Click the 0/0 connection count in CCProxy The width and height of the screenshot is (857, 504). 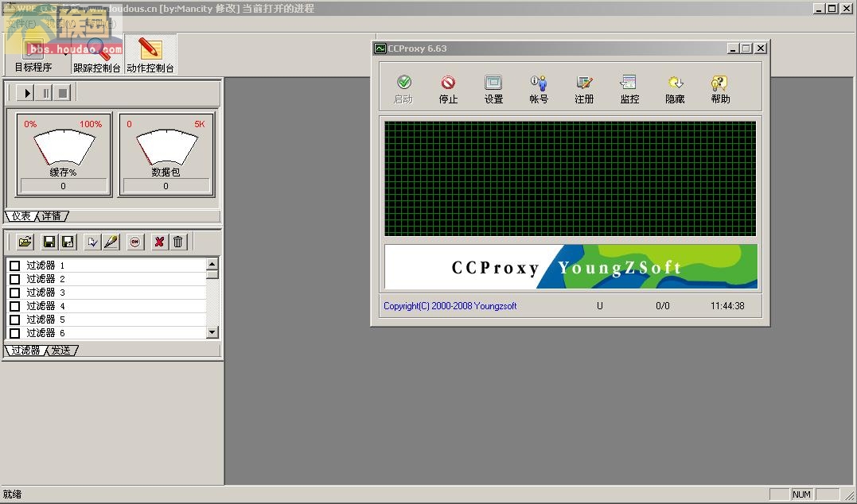[x=662, y=306]
